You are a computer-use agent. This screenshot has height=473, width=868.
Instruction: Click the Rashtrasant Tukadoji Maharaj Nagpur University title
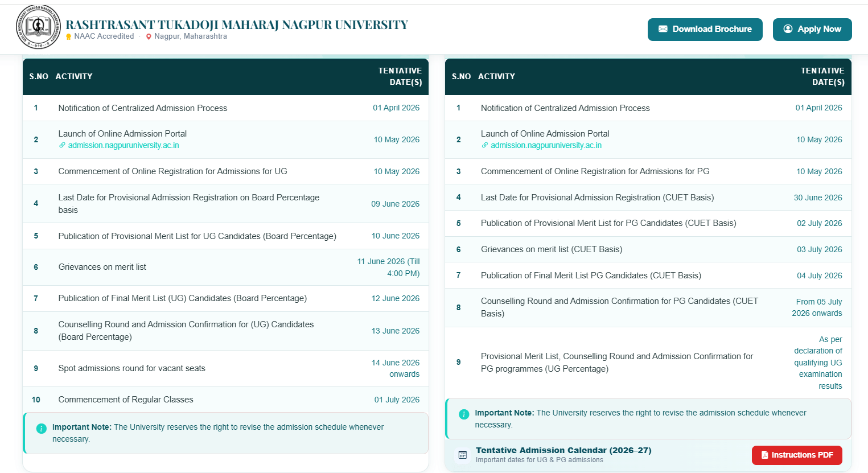pos(237,25)
